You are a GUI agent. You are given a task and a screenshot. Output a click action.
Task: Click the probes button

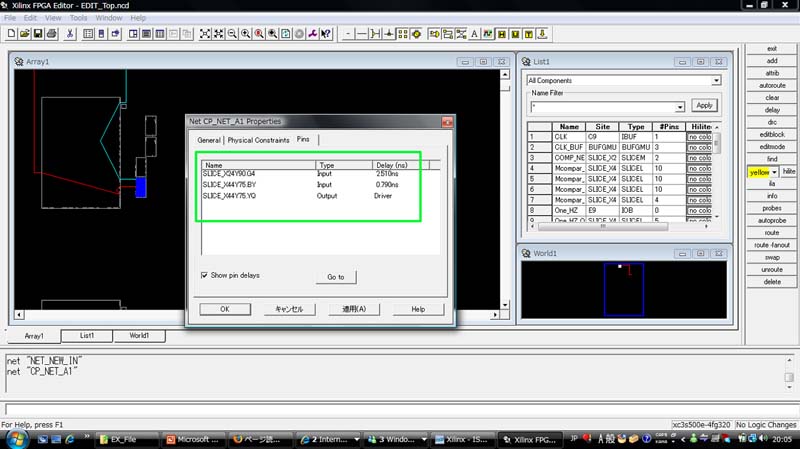(x=772, y=208)
